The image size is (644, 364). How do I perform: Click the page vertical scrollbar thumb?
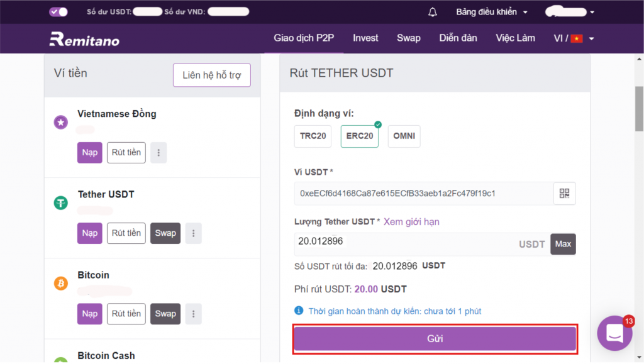(x=639, y=109)
